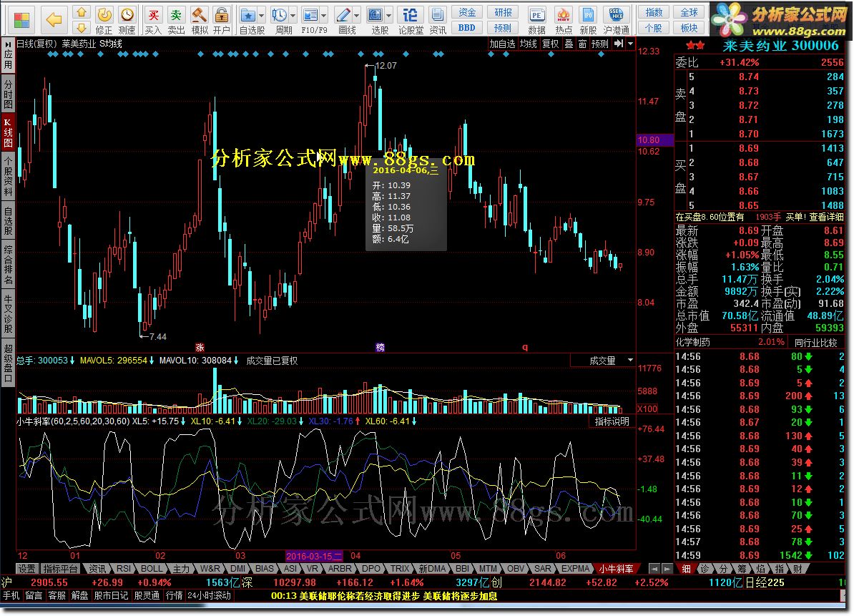
Task: Toggle the 窗 window option
Action: [x=583, y=44]
